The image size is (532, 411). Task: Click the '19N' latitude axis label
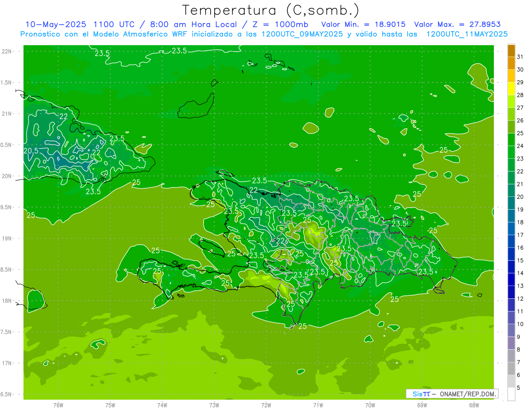tap(7, 238)
